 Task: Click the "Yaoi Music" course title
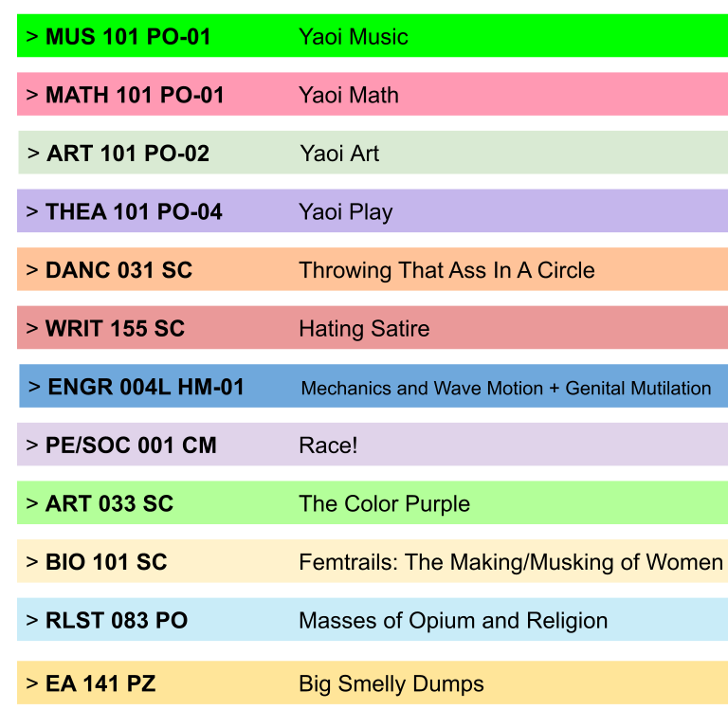point(353,37)
